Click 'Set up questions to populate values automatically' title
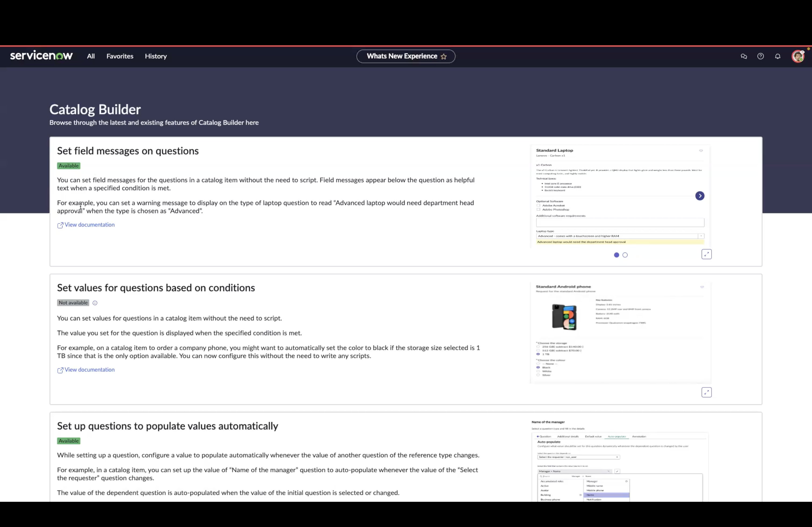The width and height of the screenshot is (812, 527). 168,426
